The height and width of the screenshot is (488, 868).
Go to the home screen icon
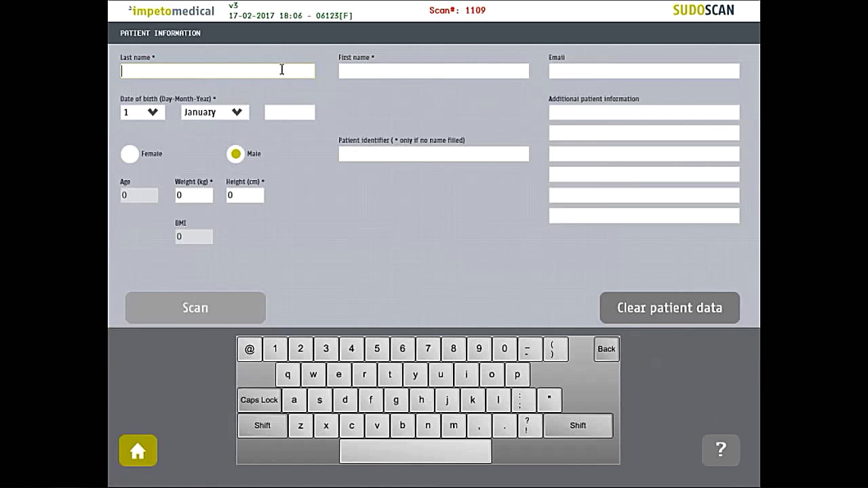[x=138, y=451]
